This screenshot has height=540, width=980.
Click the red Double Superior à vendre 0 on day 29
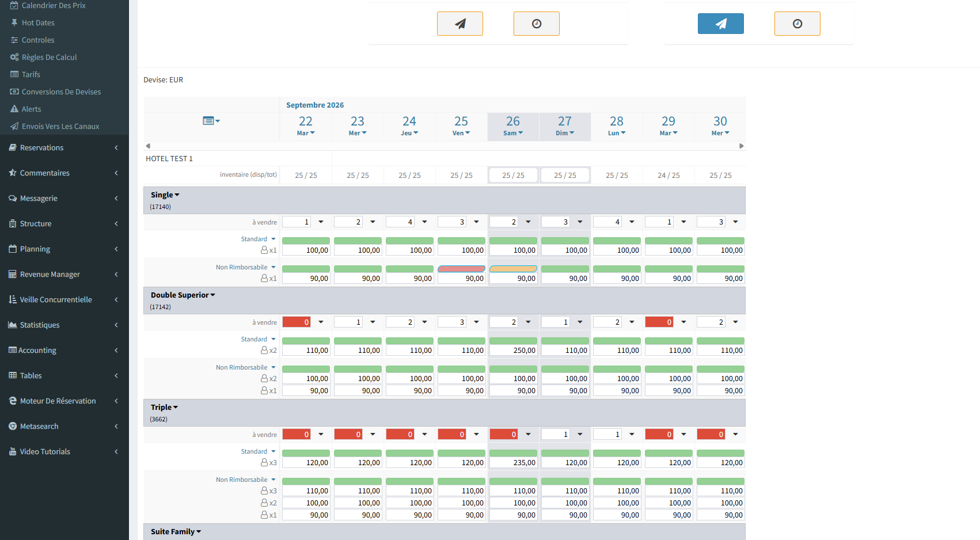(659, 322)
